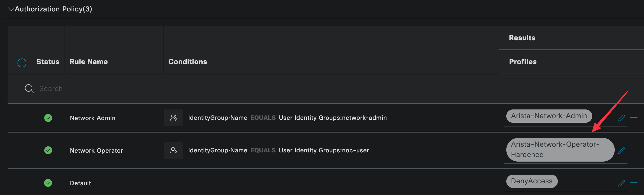Click the search magnifier icon
The image size is (644, 195).
pyautogui.click(x=29, y=89)
